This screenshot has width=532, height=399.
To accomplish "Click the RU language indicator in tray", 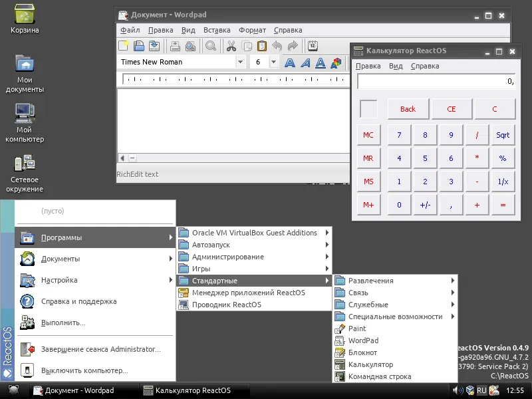I will [x=481, y=390].
